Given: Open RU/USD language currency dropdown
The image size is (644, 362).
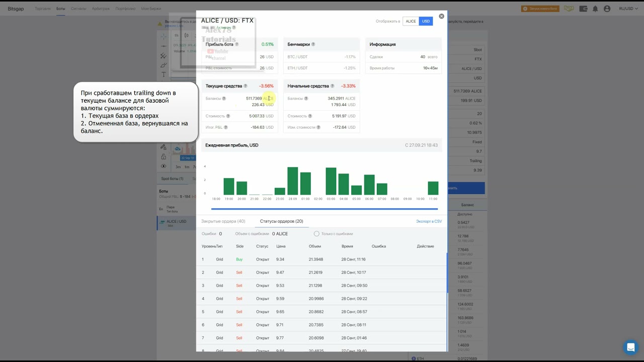Looking at the screenshot, I should click(627, 9).
